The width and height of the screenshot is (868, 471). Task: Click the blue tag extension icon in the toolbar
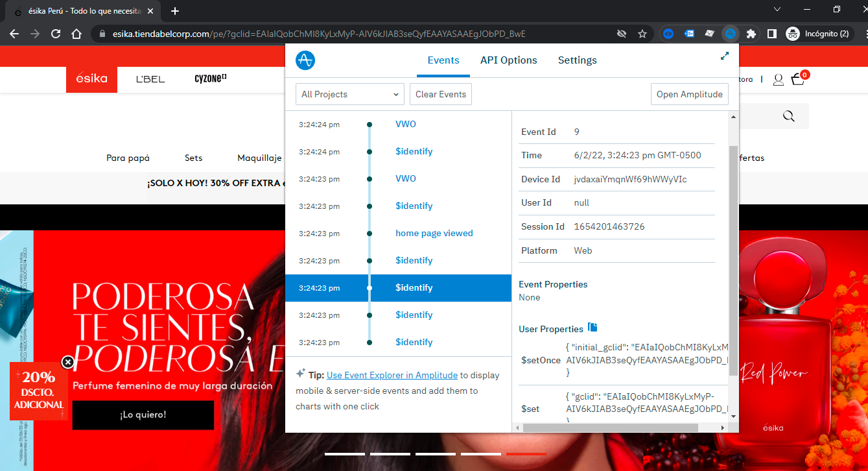[690, 34]
